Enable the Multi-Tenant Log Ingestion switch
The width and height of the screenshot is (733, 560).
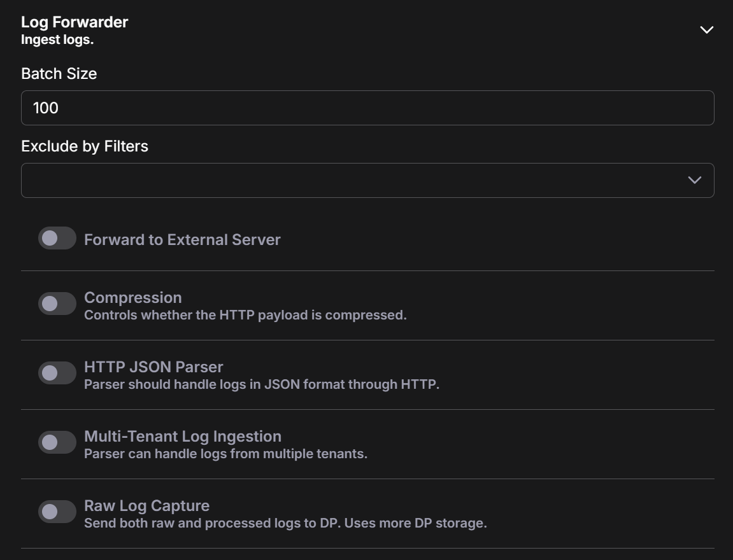(x=57, y=443)
